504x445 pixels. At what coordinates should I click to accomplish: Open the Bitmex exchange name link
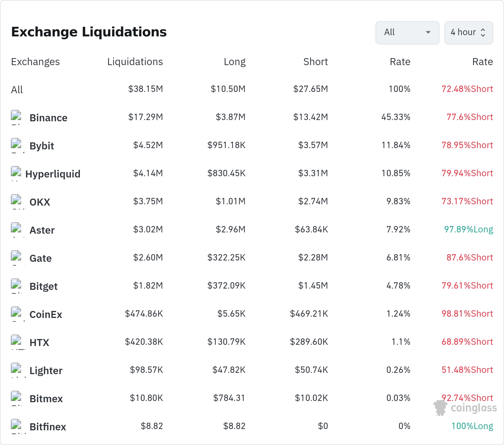click(46, 399)
